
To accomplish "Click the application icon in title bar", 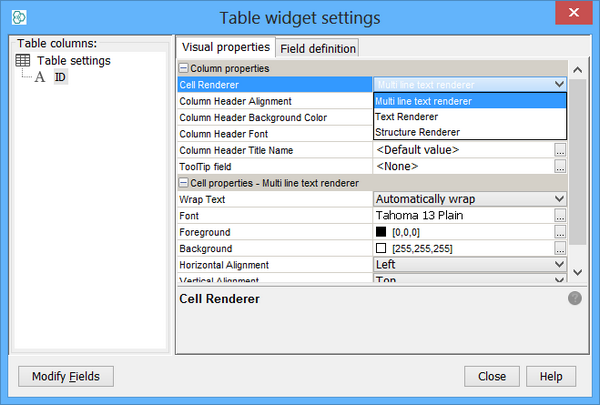I will pyautogui.click(x=19, y=17).
